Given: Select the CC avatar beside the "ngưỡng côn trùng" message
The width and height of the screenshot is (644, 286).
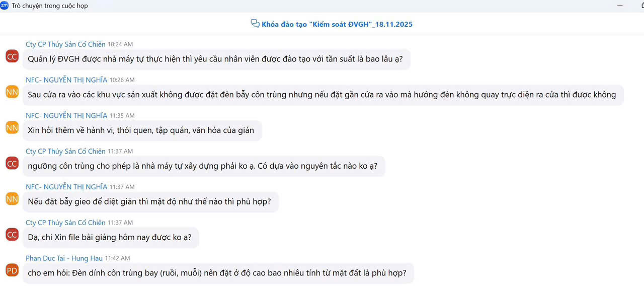Looking at the screenshot, I should [x=12, y=163].
